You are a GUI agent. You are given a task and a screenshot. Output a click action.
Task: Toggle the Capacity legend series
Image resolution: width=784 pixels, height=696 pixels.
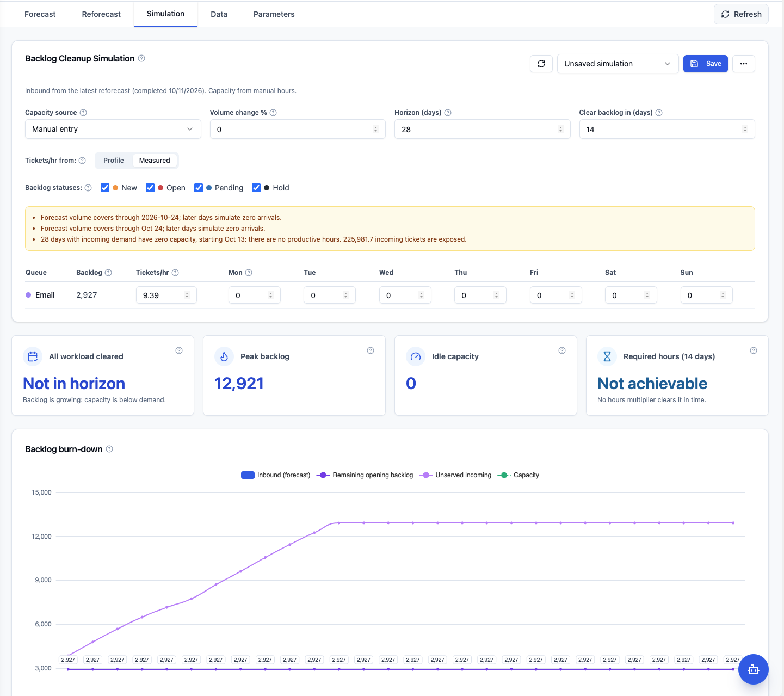(518, 475)
